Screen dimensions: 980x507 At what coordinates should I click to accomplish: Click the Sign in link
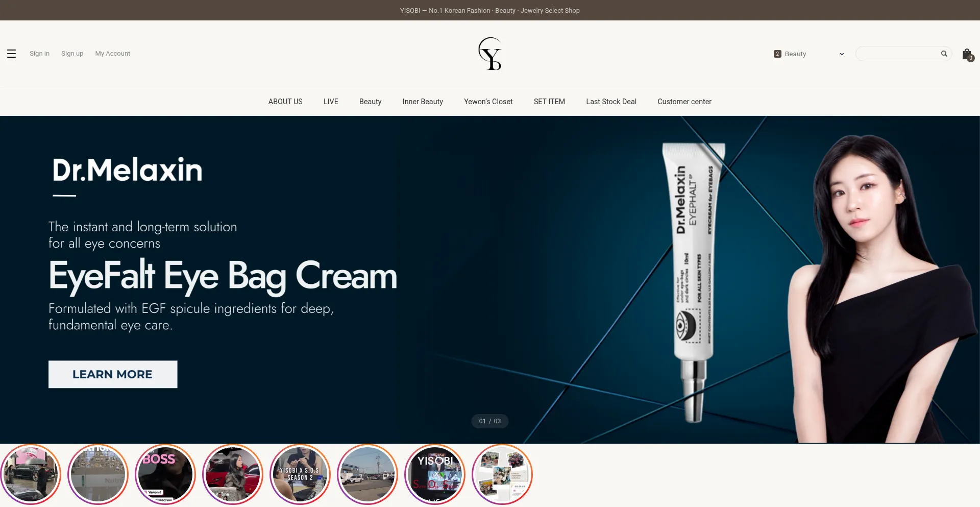coord(39,54)
